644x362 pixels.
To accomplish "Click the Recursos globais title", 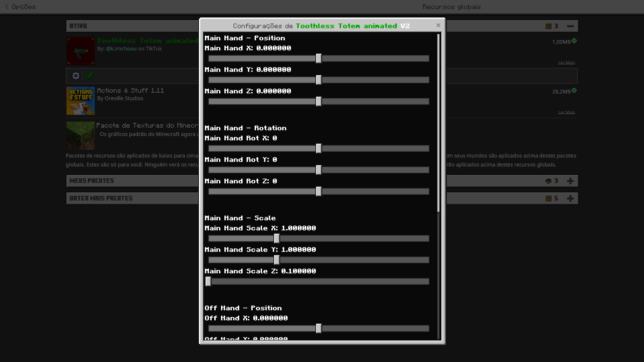I will pyautogui.click(x=452, y=7).
